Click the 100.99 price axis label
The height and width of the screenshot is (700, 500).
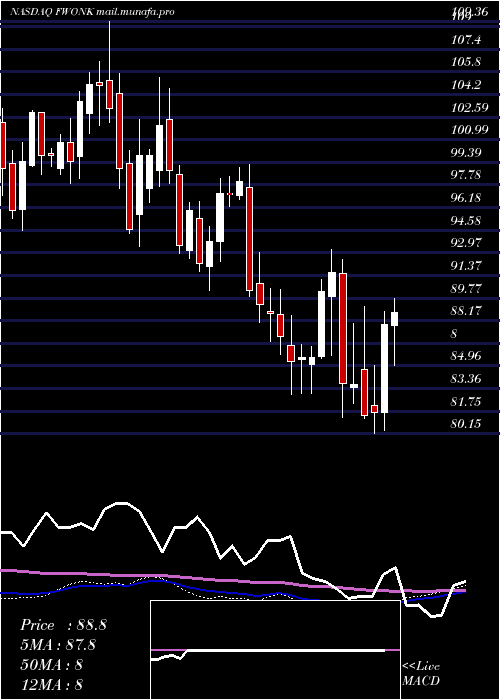(469, 130)
